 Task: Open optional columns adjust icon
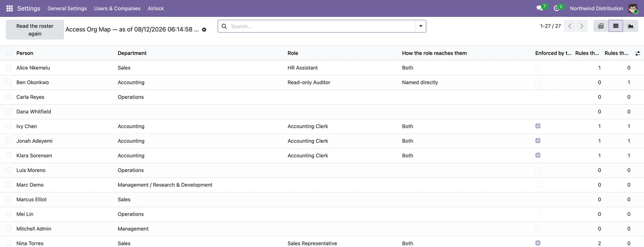point(638,53)
